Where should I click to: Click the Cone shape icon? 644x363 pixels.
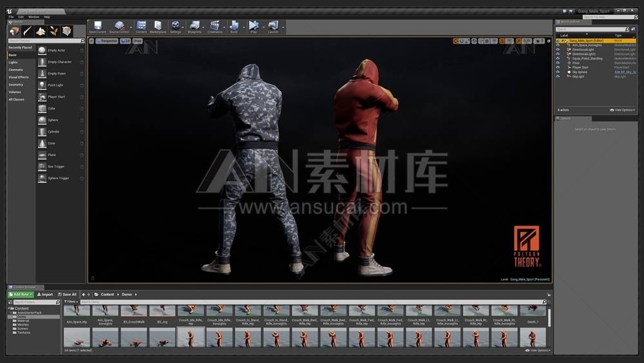coord(42,144)
